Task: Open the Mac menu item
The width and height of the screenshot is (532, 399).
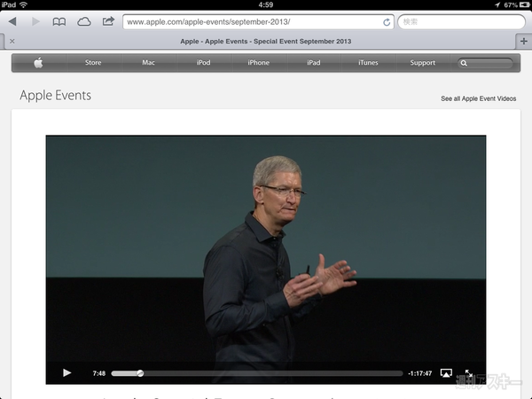Action: coord(149,63)
